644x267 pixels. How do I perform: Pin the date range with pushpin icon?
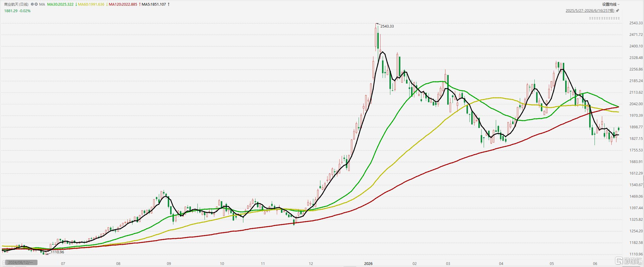(x=617, y=11)
